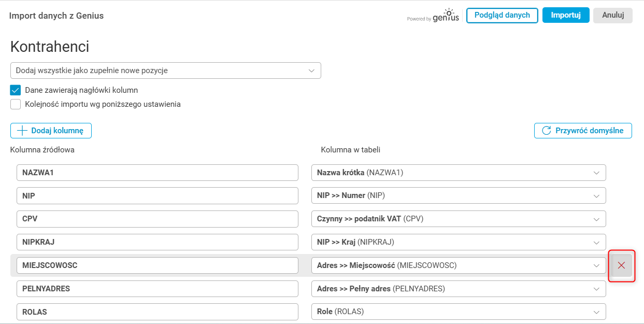Image resolution: width=644 pixels, height=324 pixels.
Task: Open the 'NIP >> Kraj' mapping dropdown
Action: [x=458, y=242]
